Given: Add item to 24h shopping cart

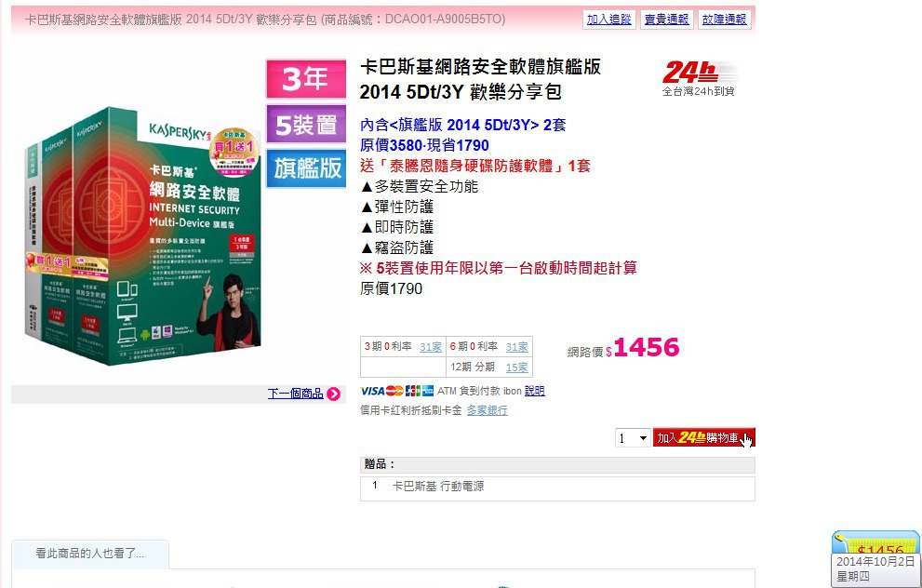Looking at the screenshot, I should 704,437.
